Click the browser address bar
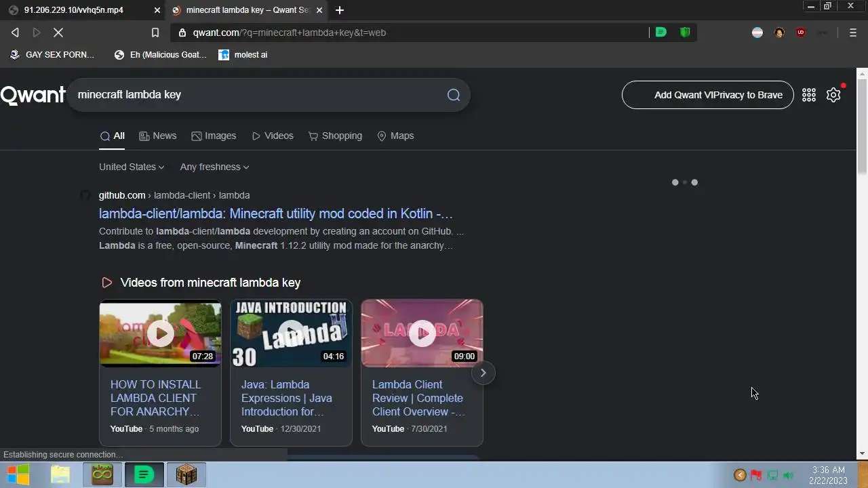 coord(409,33)
